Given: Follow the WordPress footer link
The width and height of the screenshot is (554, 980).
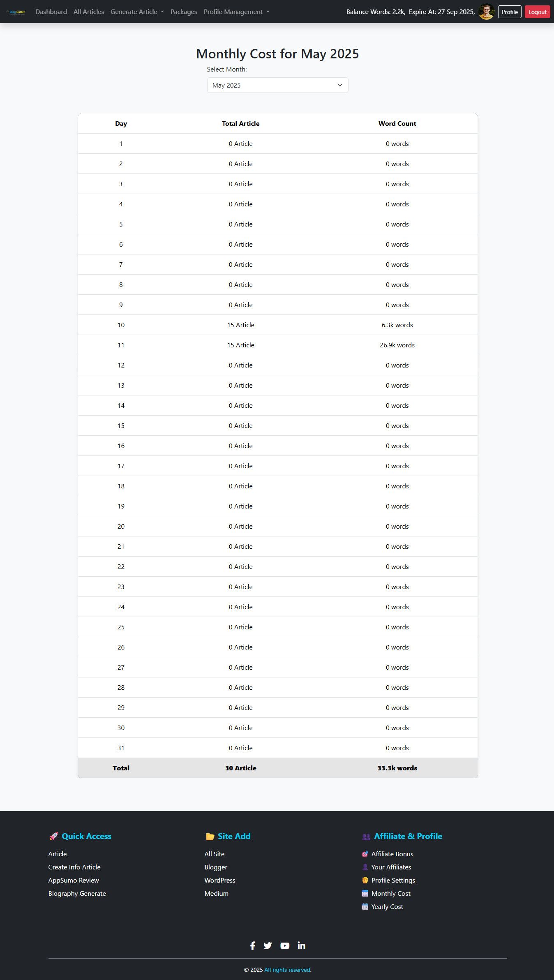Looking at the screenshot, I should [220, 880].
